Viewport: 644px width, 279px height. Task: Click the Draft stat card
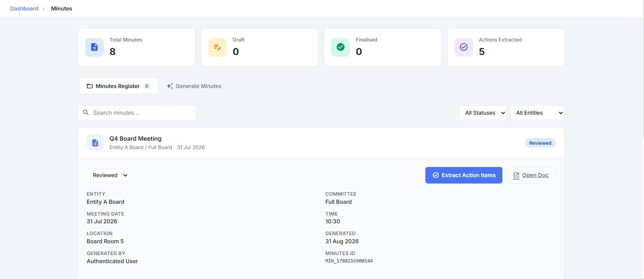click(259, 47)
